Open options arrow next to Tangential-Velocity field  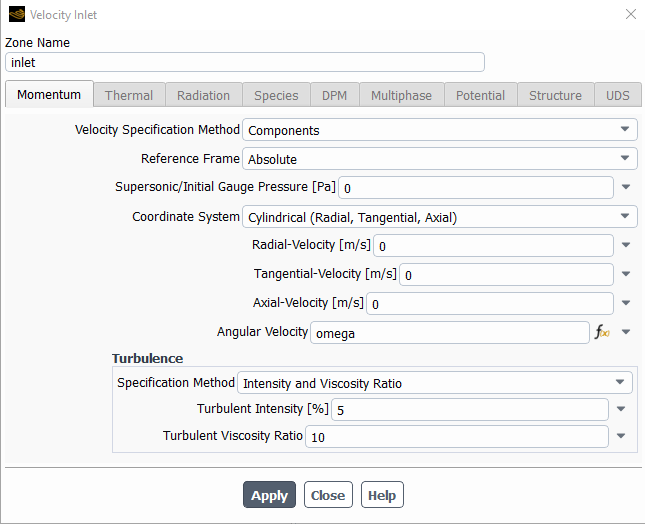click(x=626, y=274)
